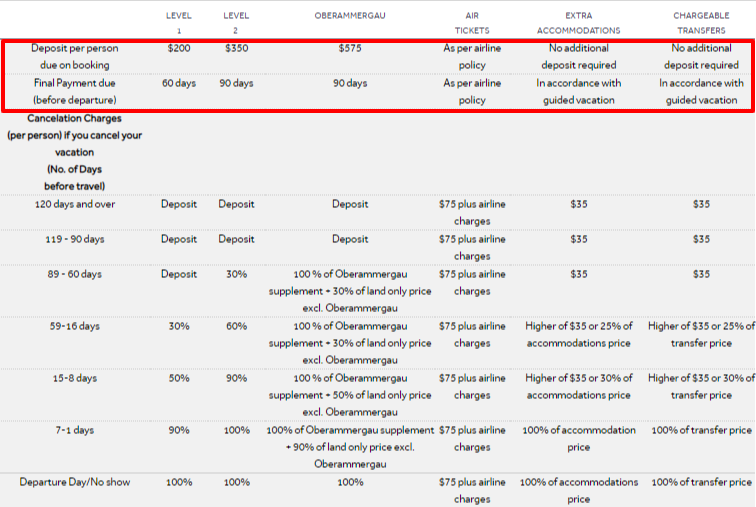The image size is (756, 507).
Task: Click the CHARGEABLE TRANSFERS header
Action: [701, 23]
